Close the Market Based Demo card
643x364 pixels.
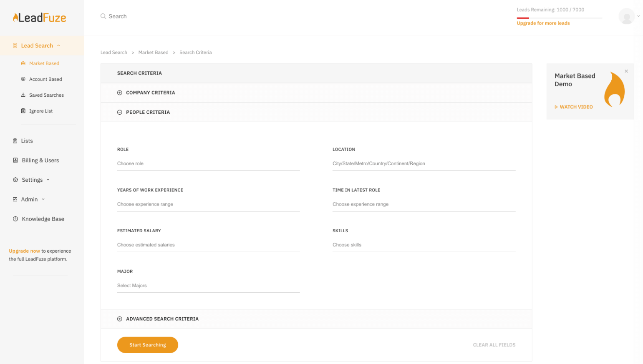[626, 71]
